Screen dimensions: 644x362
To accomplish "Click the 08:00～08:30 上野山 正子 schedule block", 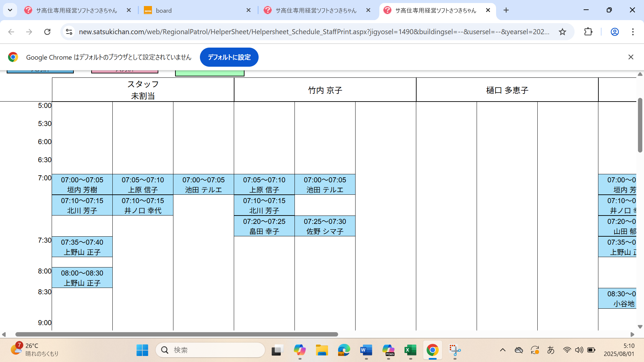I will point(82,278).
